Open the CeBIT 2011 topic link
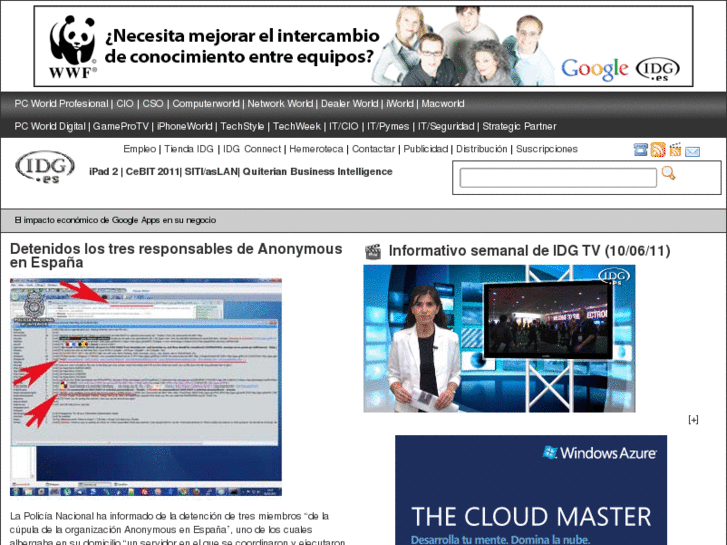This screenshot has width=727, height=545. [x=152, y=172]
